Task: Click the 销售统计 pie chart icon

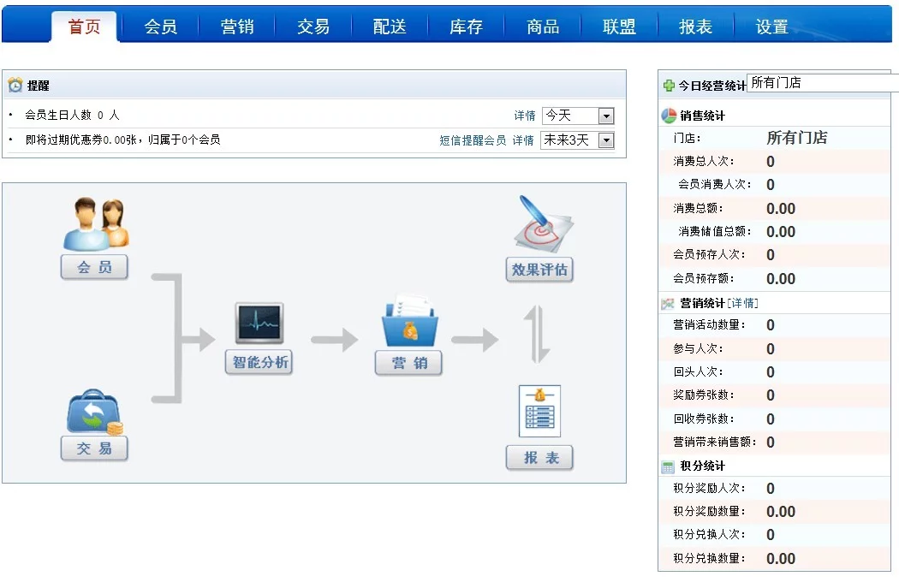Action: tap(669, 116)
